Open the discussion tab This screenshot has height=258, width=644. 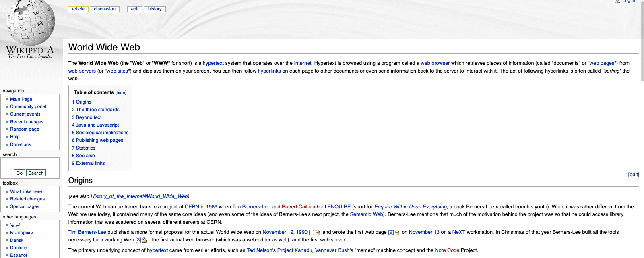(105, 9)
